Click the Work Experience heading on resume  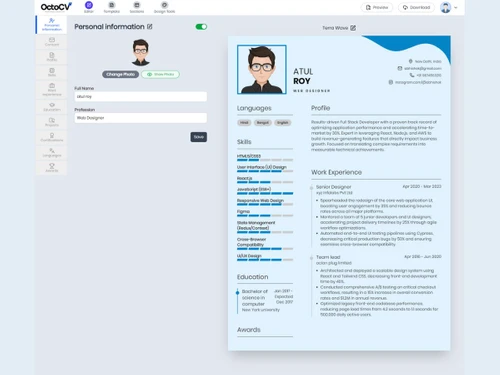click(x=336, y=172)
